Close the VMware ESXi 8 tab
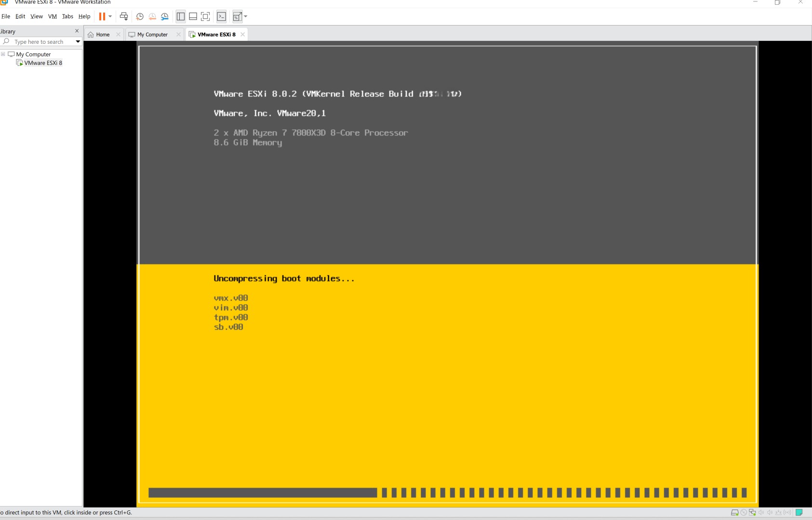 click(242, 35)
